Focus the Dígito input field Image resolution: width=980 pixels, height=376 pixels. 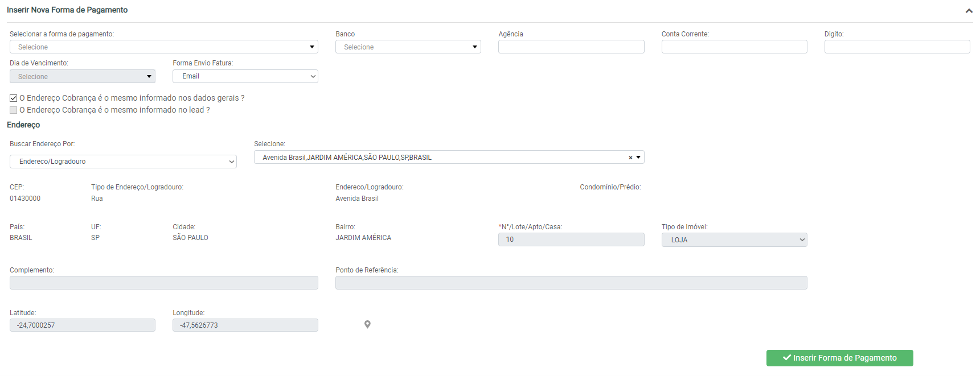(x=897, y=47)
